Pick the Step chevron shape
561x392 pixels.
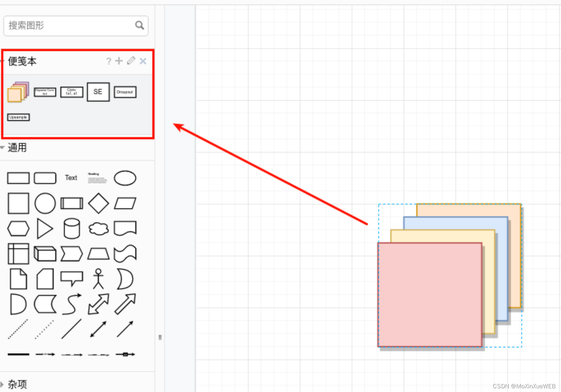tap(72, 254)
